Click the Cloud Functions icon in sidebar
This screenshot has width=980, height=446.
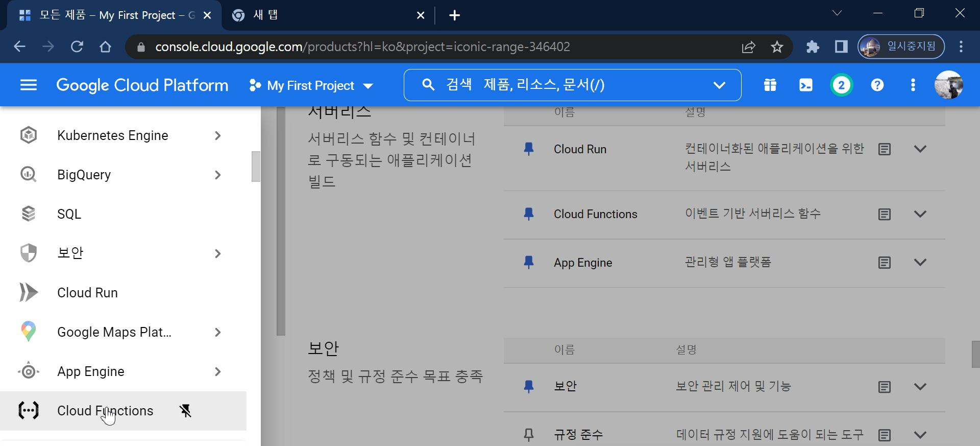coord(29,411)
